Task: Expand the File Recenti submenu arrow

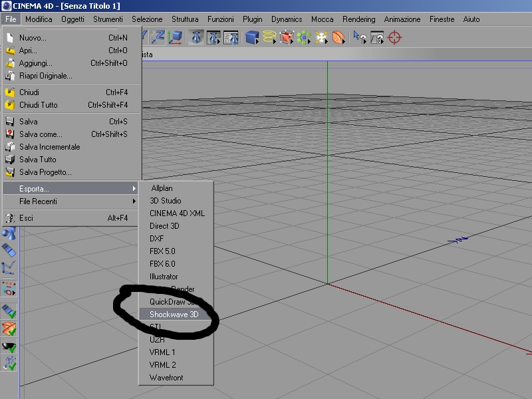Action: pyautogui.click(x=134, y=201)
